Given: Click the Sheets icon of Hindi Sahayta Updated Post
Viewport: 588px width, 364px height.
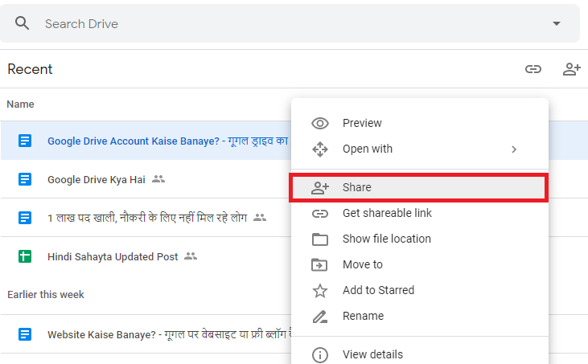Looking at the screenshot, I should [x=25, y=256].
